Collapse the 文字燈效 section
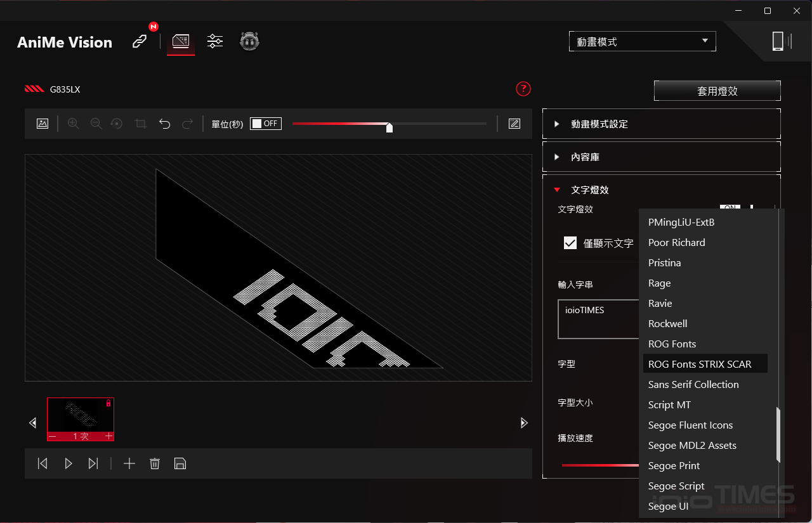This screenshot has height=523, width=812. click(662, 190)
